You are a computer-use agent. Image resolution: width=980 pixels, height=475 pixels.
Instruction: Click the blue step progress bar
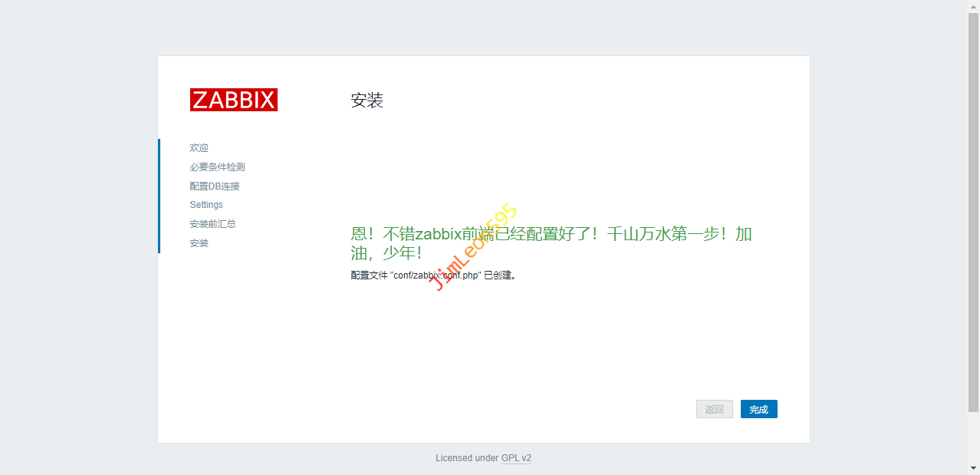pos(159,196)
